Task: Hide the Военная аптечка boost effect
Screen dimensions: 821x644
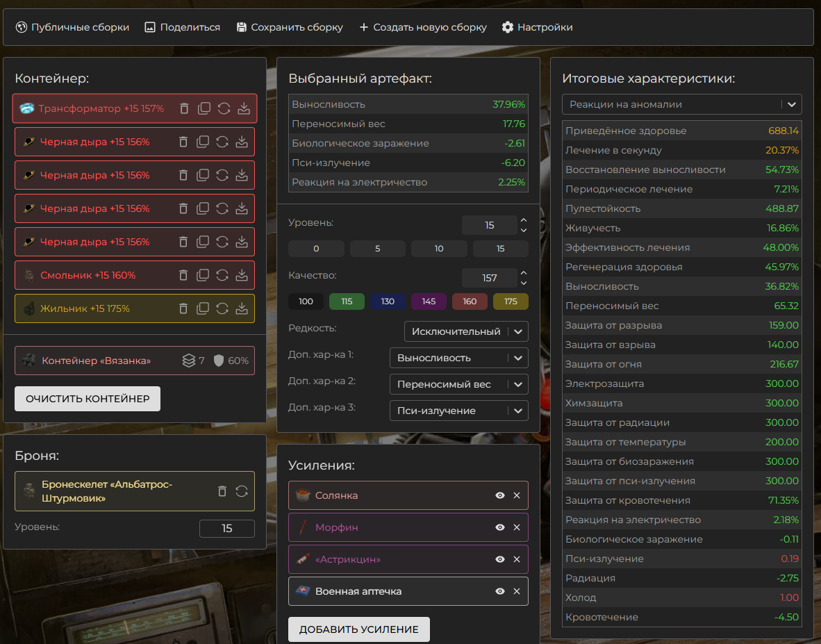Action: click(x=499, y=591)
